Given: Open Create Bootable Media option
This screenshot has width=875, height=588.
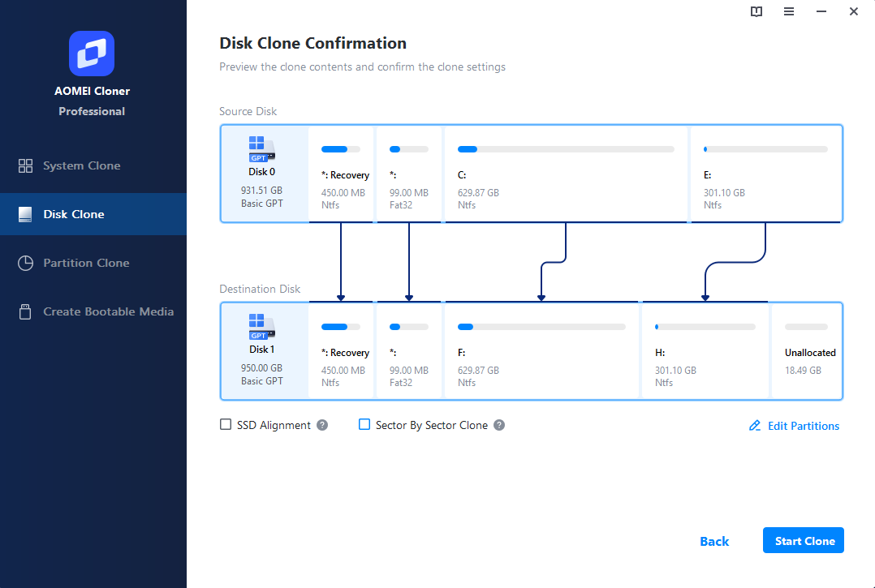Looking at the screenshot, I should [93, 311].
